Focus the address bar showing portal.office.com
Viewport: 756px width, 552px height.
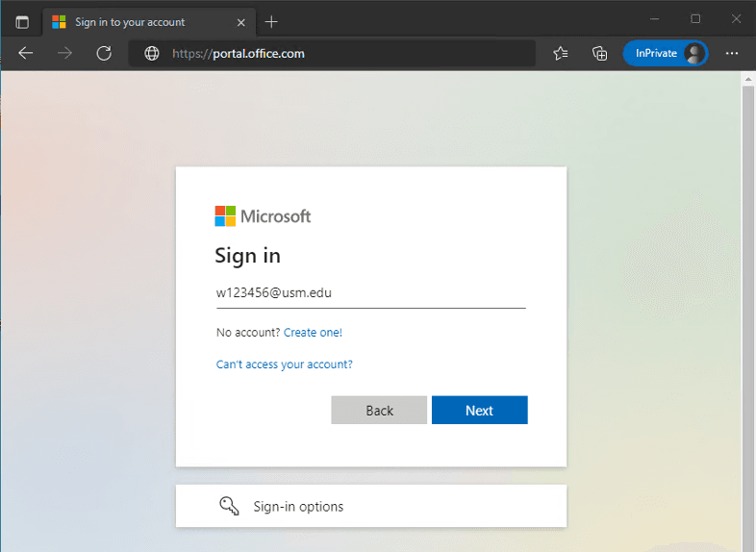coord(332,53)
